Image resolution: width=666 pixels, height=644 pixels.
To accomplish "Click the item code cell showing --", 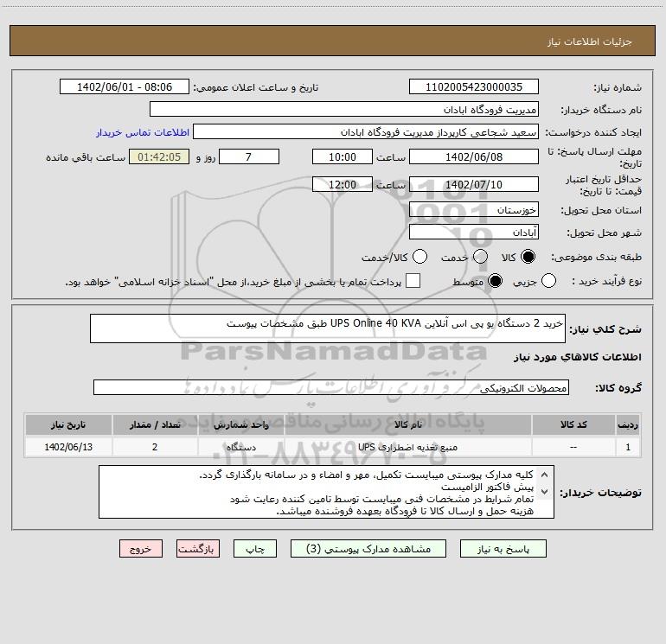I will point(573,447).
